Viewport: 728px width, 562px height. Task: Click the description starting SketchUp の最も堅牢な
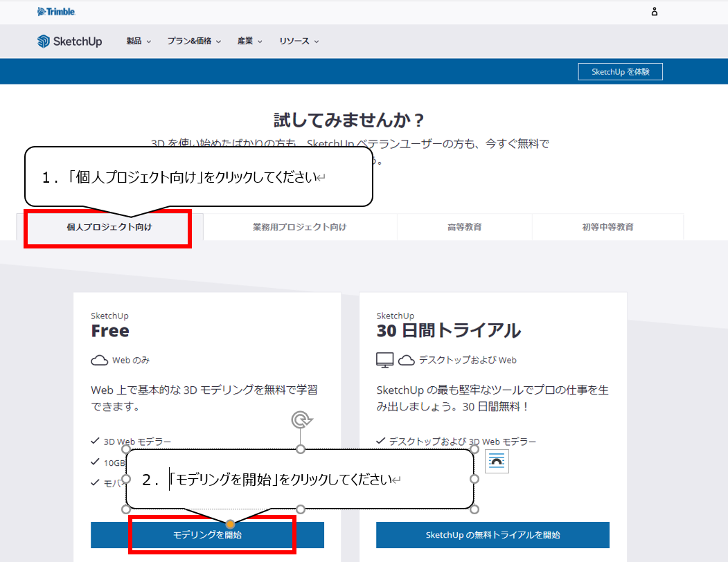pos(492,398)
